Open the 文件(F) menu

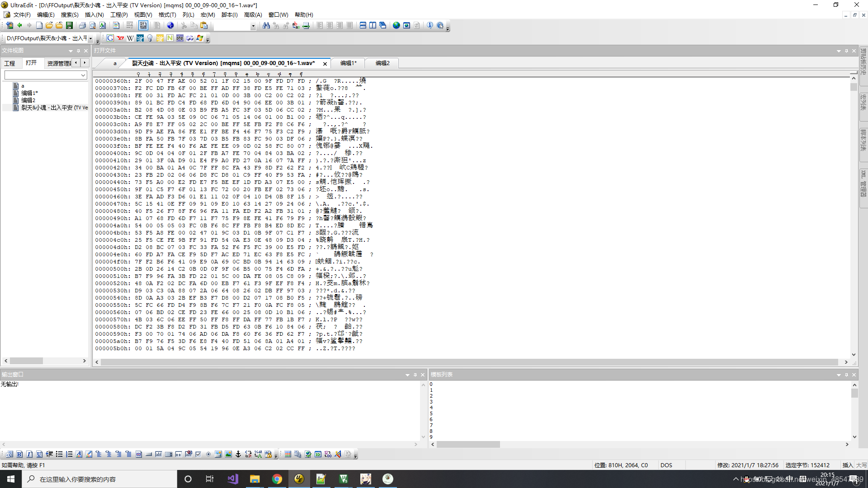click(x=22, y=15)
